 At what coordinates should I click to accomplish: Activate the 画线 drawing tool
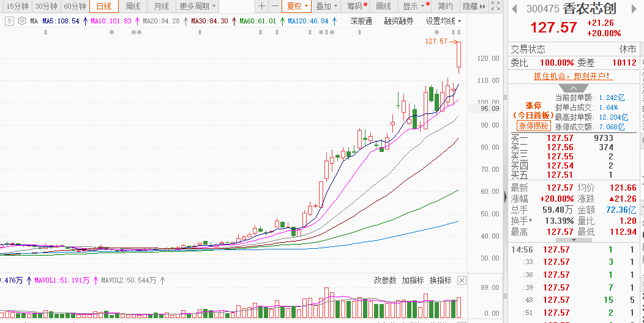pyautogui.click(x=384, y=6)
